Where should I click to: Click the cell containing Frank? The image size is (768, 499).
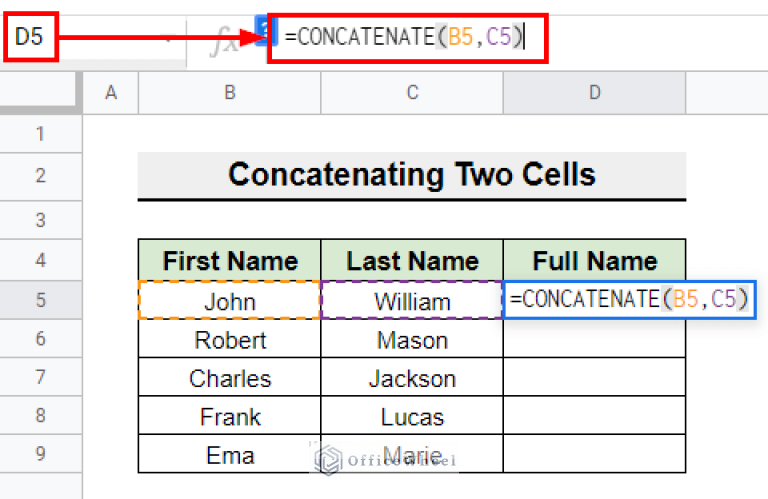(x=230, y=415)
